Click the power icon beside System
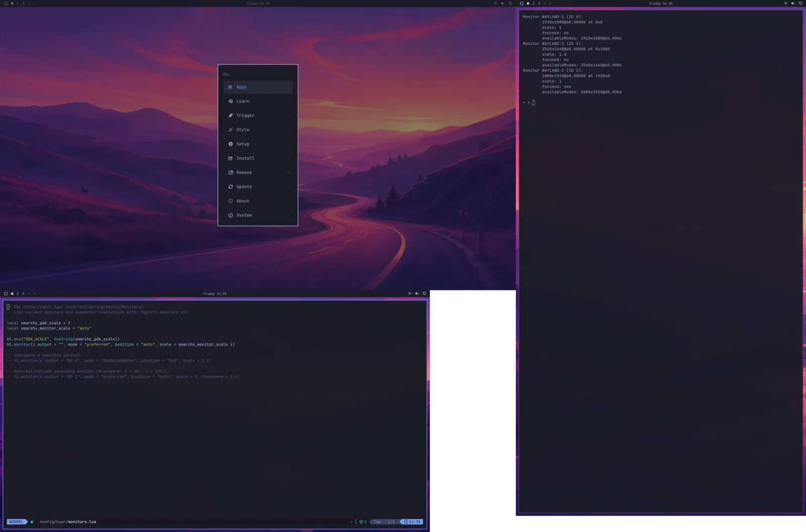Viewport: 806px width, 532px height. click(230, 215)
